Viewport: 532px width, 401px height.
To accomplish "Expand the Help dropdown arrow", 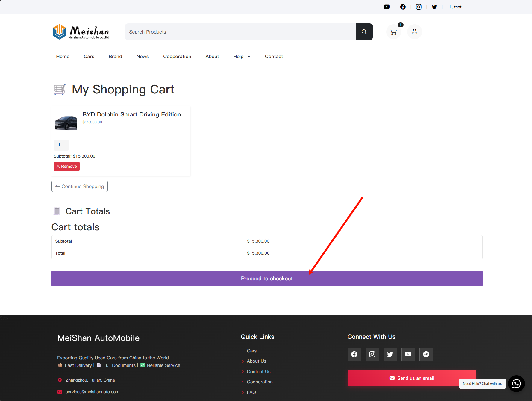I will (249, 57).
